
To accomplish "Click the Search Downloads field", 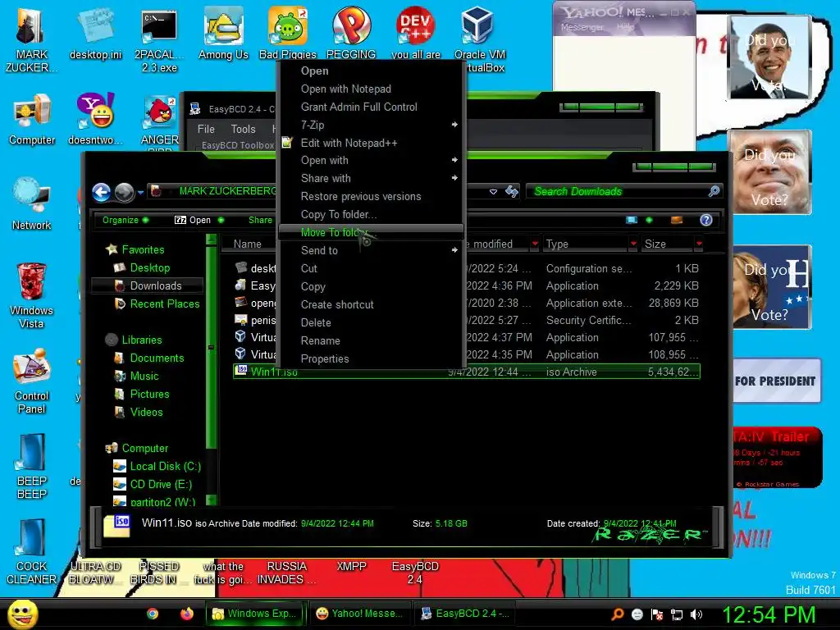I will (x=624, y=191).
